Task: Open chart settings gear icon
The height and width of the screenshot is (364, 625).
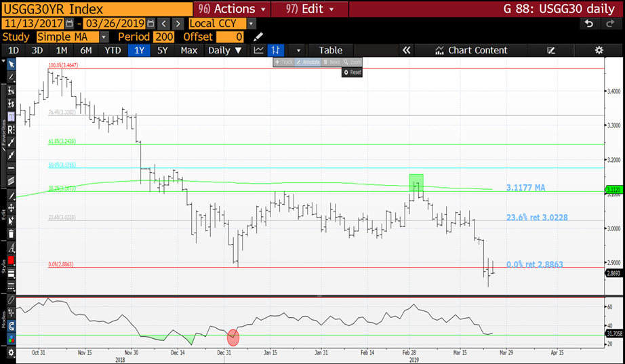Action: pyautogui.click(x=599, y=50)
